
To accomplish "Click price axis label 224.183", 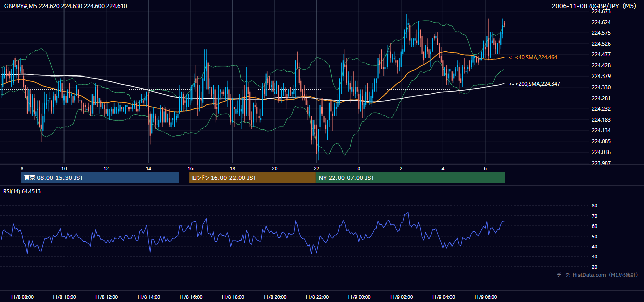I will tap(601, 120).
